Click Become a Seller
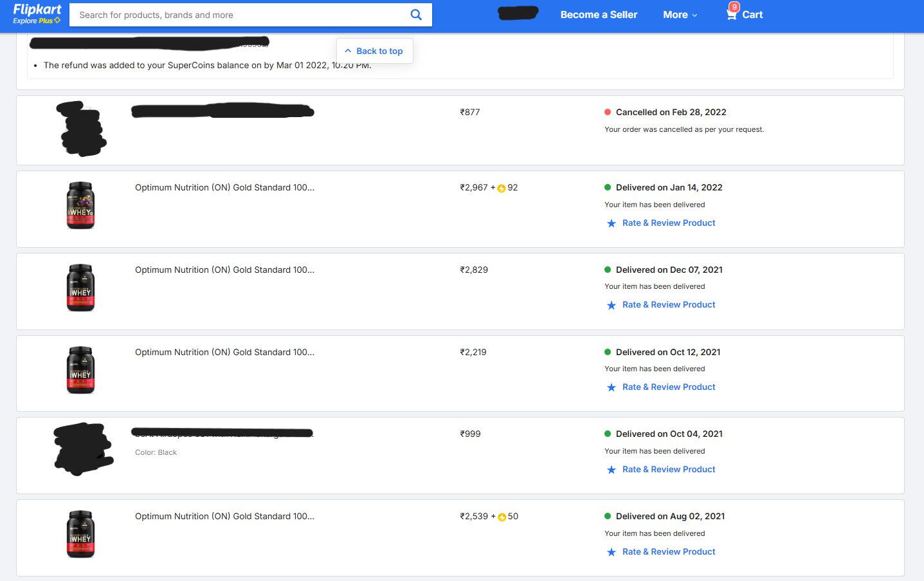924x581 pixels. 599,15
